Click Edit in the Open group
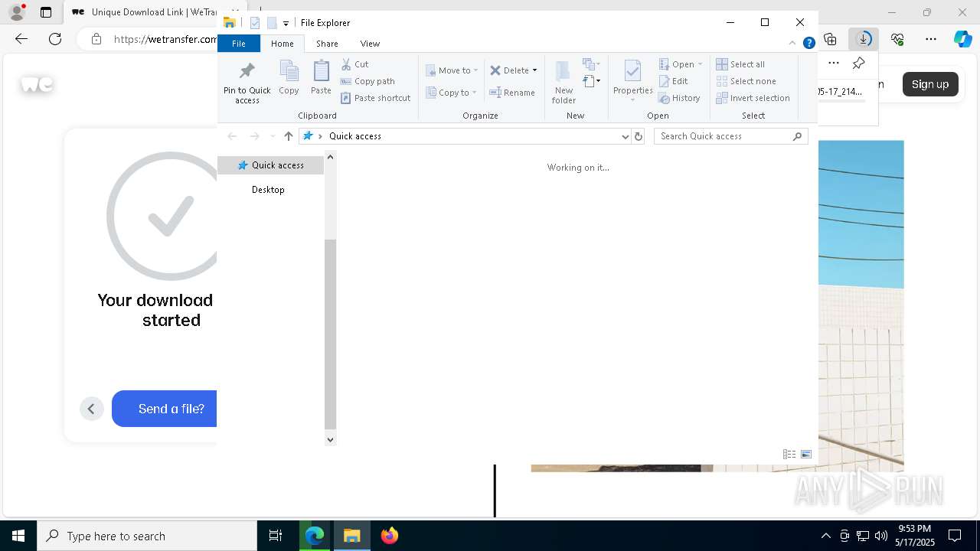980x551 pixels. 673,81
